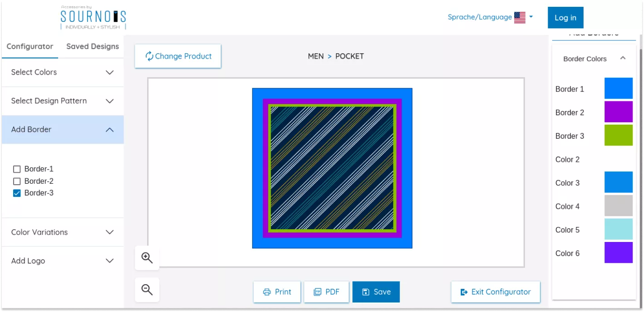Click the Sournois logo

[93, 17]
